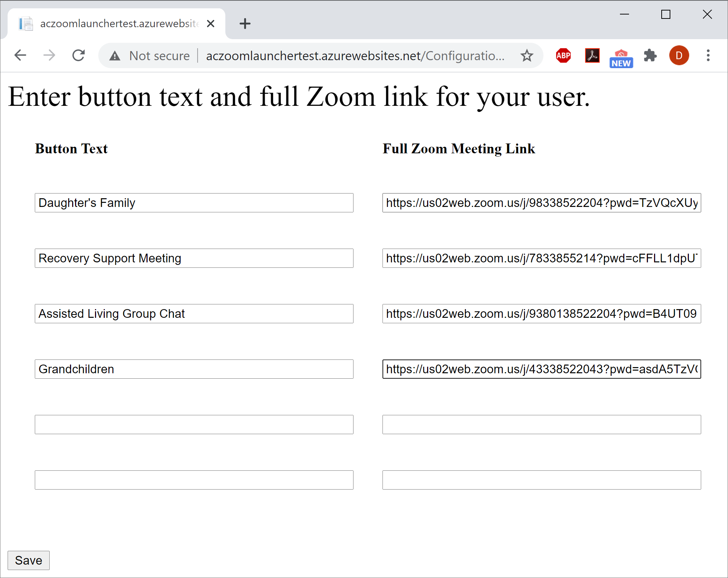Image resolution: width=728 pixels, height=578 pixels.
Task: Edit Zoom link for 7833855214 meeting
Action: tap(542, 258)
